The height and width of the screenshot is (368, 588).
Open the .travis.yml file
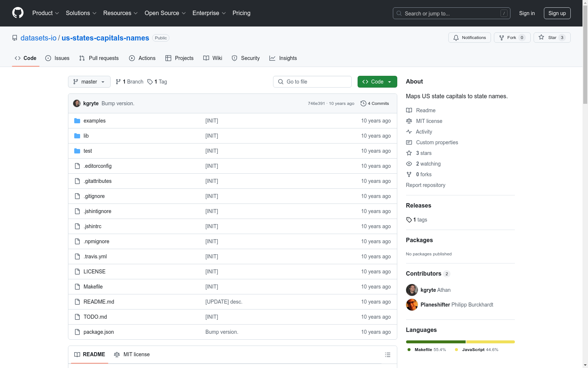pos(95,256)
